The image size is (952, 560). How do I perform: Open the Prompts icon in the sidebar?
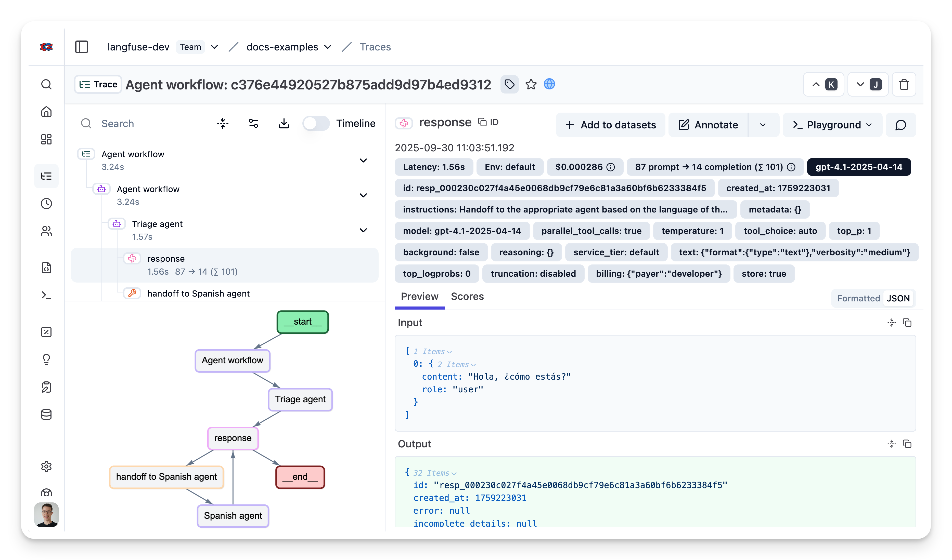click(46, 268)
